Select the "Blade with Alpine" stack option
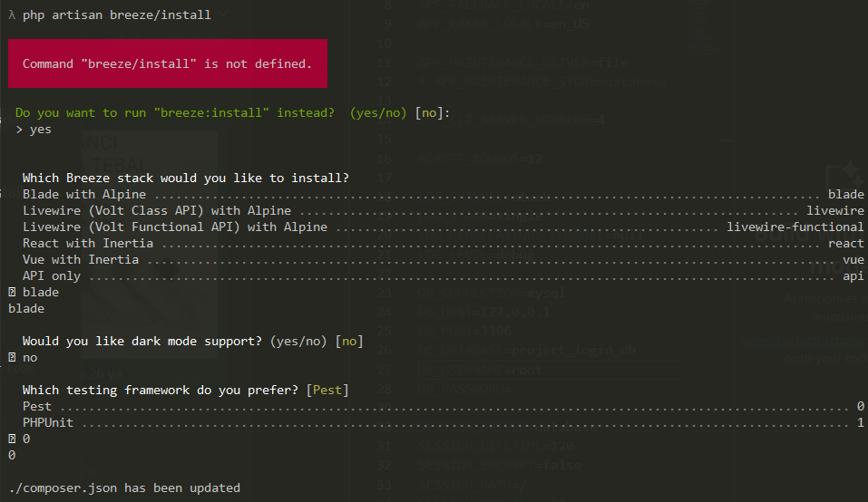This screenshot has width=868, height=502. pos(84,195)
